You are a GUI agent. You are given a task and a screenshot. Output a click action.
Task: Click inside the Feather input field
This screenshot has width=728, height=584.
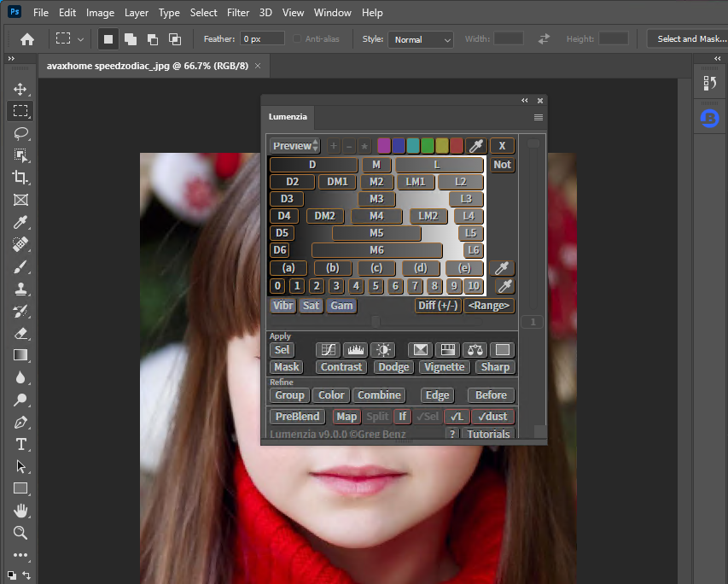point(261,38)
